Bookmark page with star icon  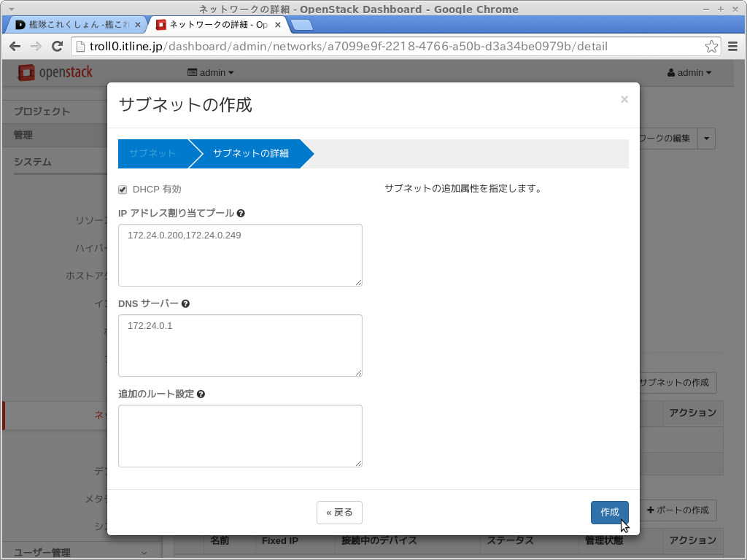point(711,47)
